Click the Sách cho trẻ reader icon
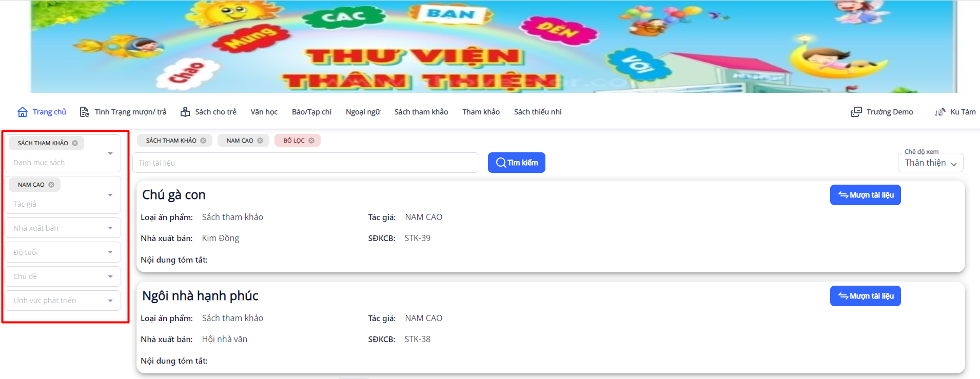980x379 pixels. pyautogui.click(x=185, y=112)
